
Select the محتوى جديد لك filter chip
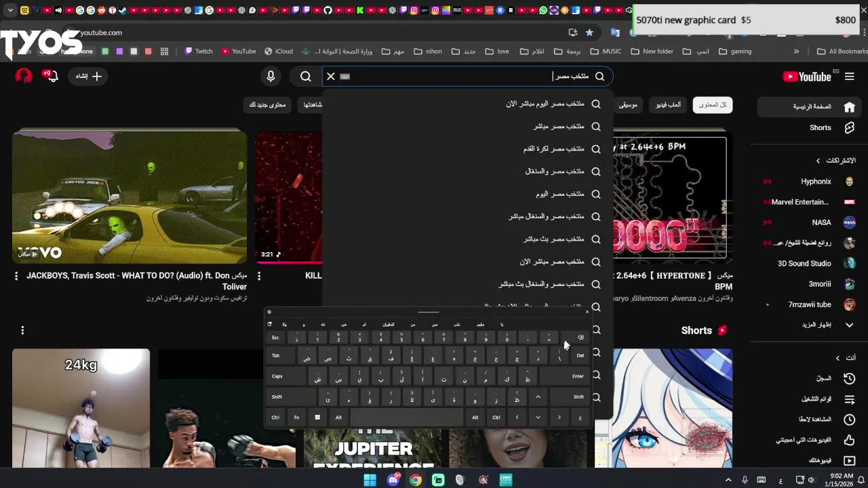click(x=267, y=104)
